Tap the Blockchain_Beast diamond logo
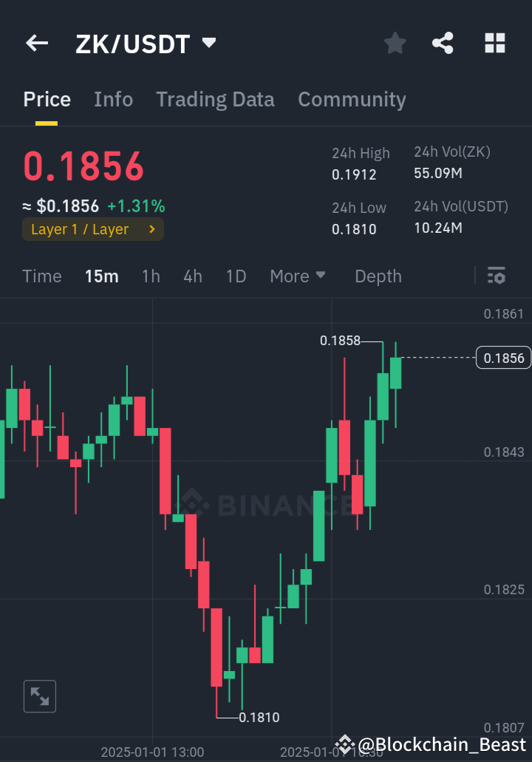Screen dimensions: 532x762 (x=344, y=745)
